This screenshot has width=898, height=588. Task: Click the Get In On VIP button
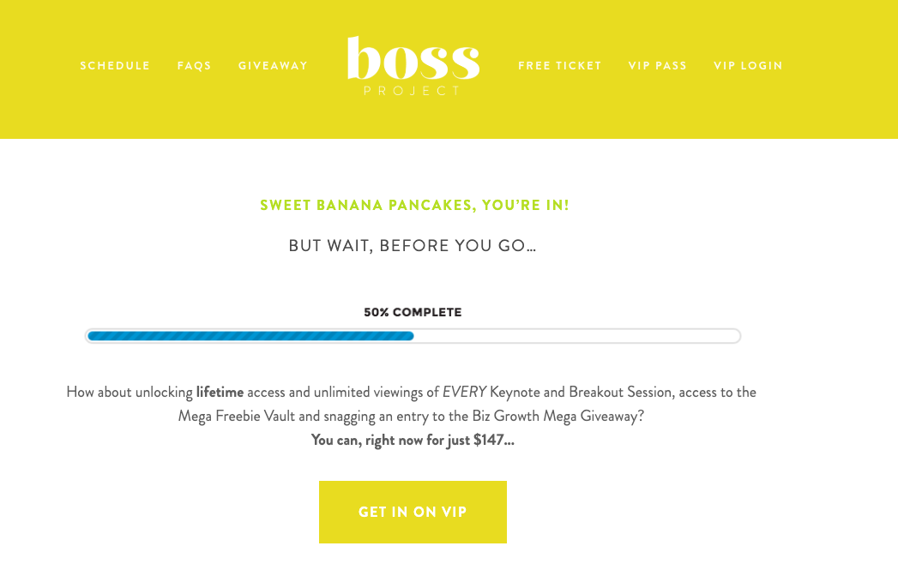coord(413,512)
